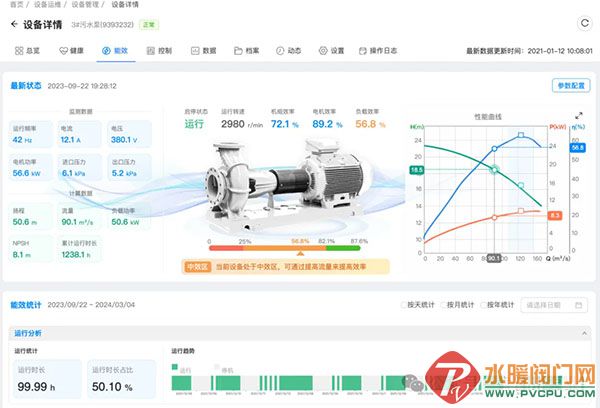
Task: Open the 控制 tab
Action: (160, 51)
